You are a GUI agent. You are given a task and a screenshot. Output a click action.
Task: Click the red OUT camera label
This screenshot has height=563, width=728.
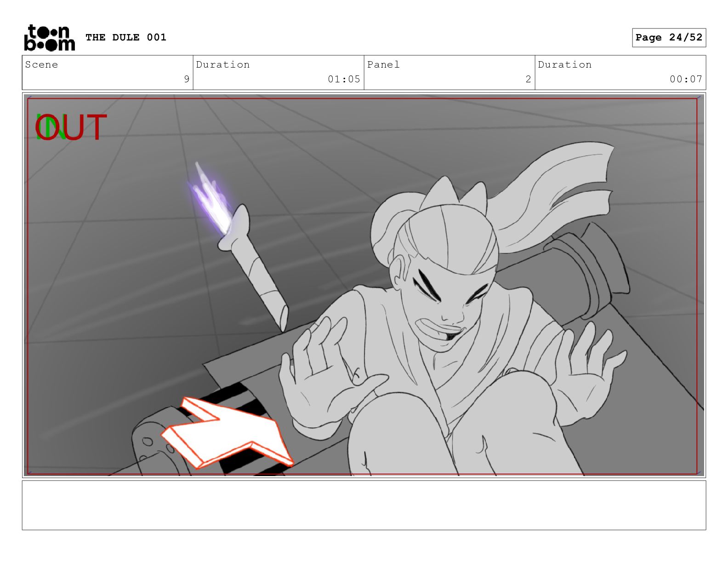click(71, 127)
